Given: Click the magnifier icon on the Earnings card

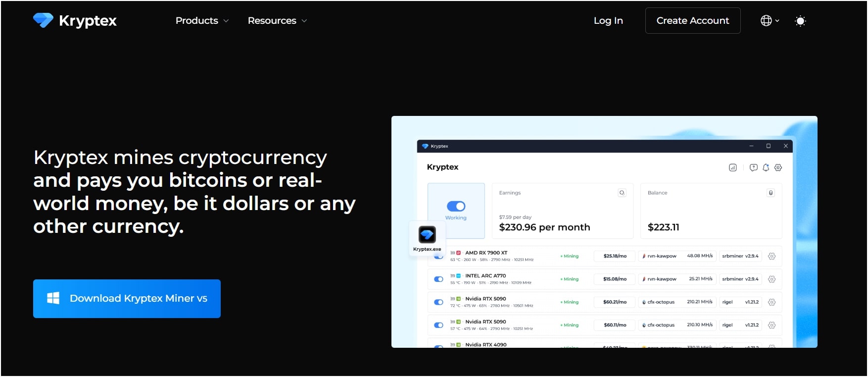Looking at the screenshot, I should pos(622,193).
